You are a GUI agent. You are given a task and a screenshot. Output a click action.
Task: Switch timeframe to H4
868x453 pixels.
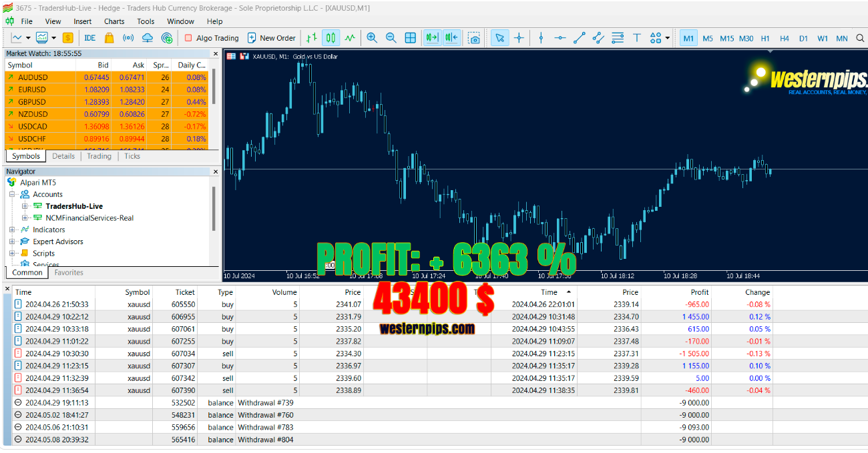(x=785, y=38)
